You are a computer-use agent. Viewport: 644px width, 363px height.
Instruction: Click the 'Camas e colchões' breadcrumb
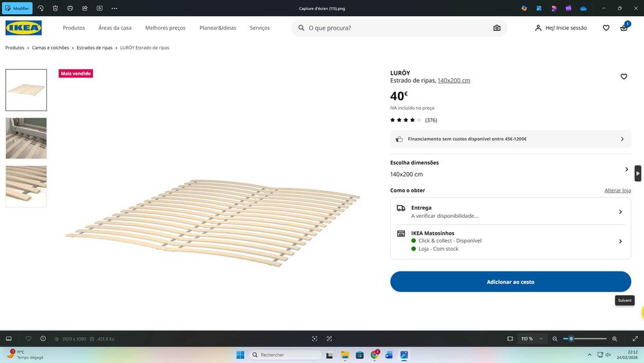[50, 48]
